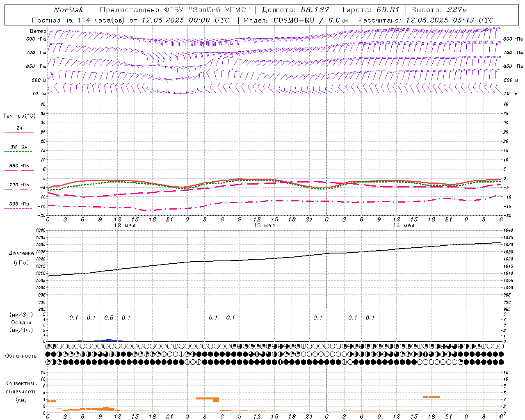525x420 pixels.
Task: Click the "(гПа)" pressure unit label
Action: point(21,262)
